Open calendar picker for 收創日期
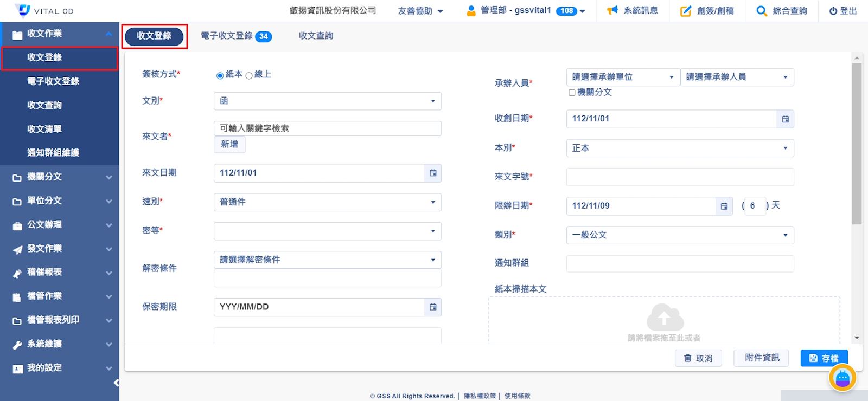The width and height of the screenshot is (868, 401). point(785,119)
